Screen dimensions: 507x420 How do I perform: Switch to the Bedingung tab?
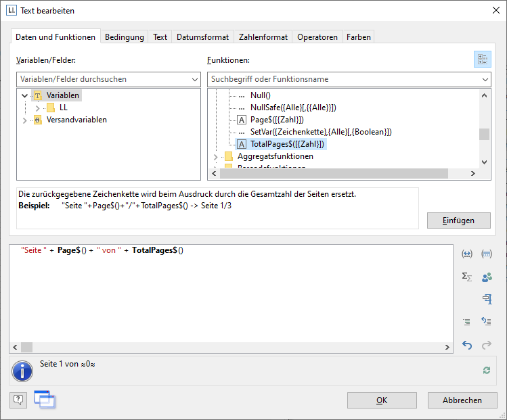pyautogui.click(x=124, y=37)
